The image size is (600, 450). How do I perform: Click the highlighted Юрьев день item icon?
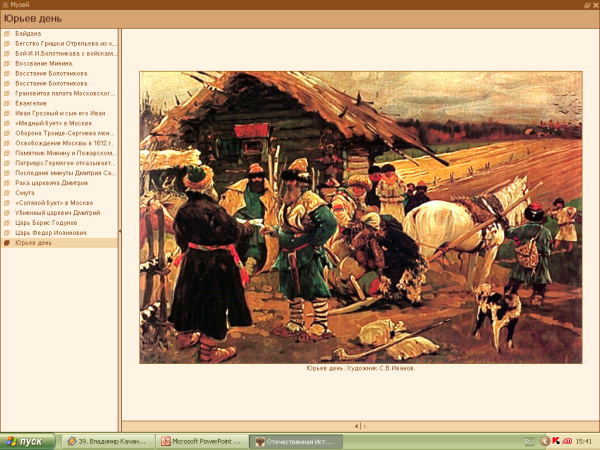pos(7,242)
